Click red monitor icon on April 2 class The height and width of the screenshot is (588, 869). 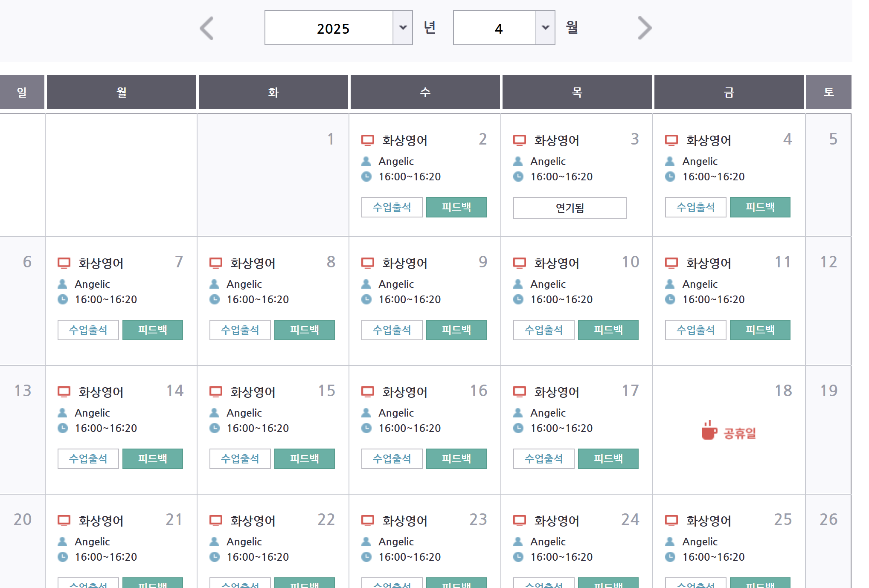click(x=367, y=140)
